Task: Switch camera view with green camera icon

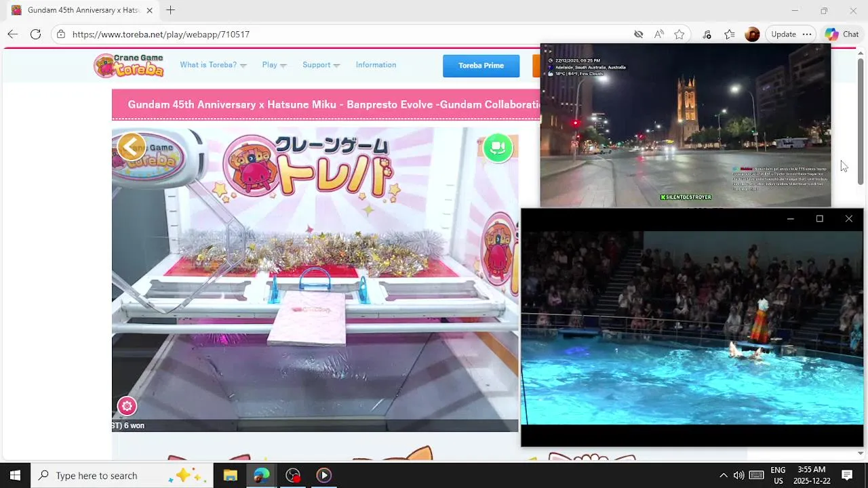Action: coord(498,148)
